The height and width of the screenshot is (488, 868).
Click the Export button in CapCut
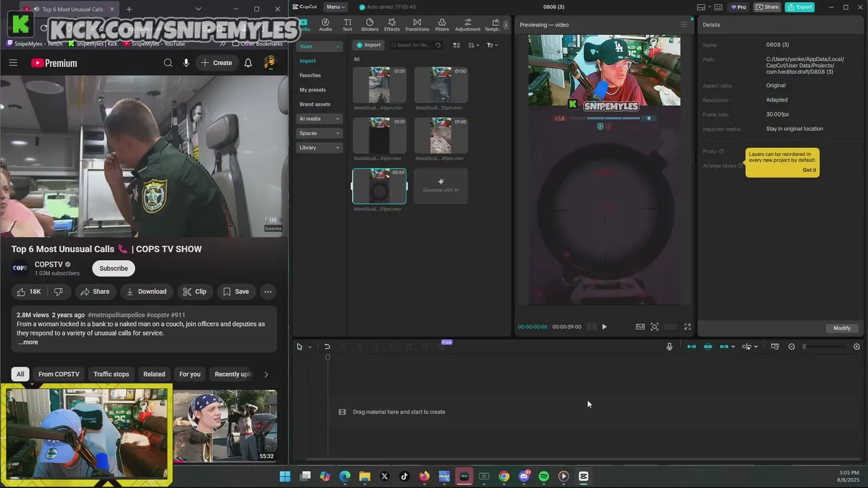point(800,7)
